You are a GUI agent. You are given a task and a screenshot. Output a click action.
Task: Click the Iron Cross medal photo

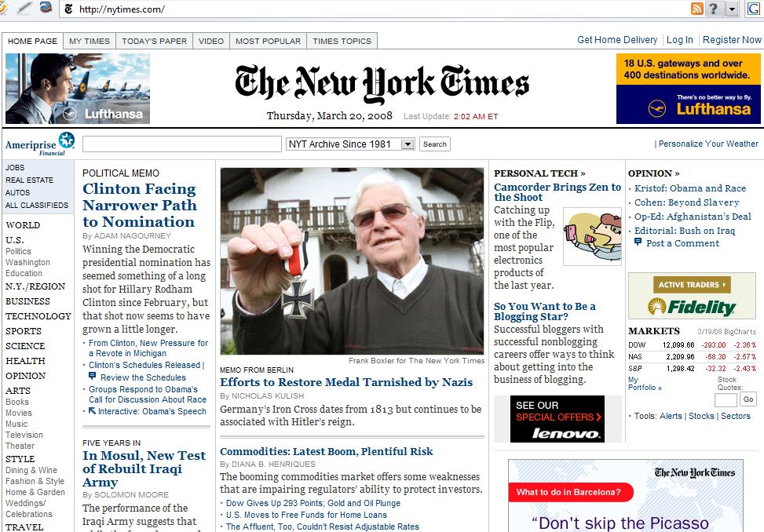click(x=352, y=261)
